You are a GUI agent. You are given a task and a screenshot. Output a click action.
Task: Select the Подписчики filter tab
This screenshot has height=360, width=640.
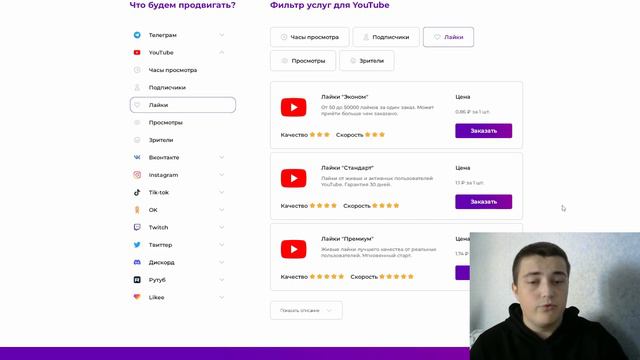[x=386, y=37]
